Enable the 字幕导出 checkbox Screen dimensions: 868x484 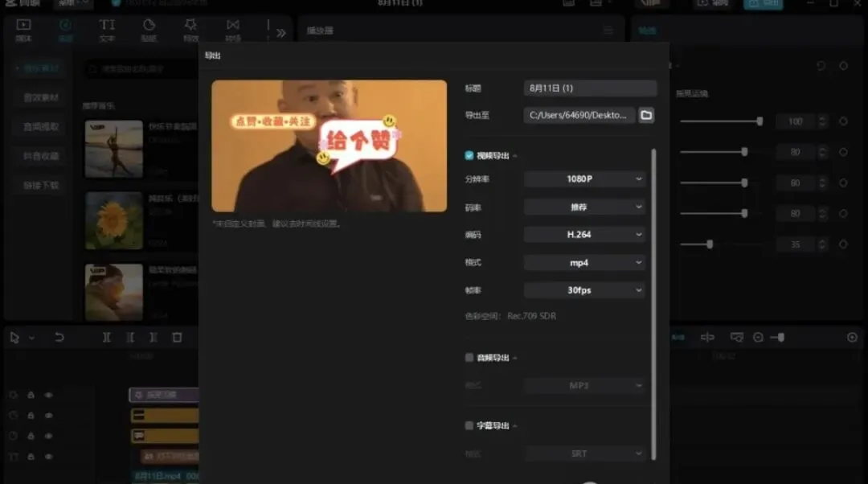[x=469, y=425]
